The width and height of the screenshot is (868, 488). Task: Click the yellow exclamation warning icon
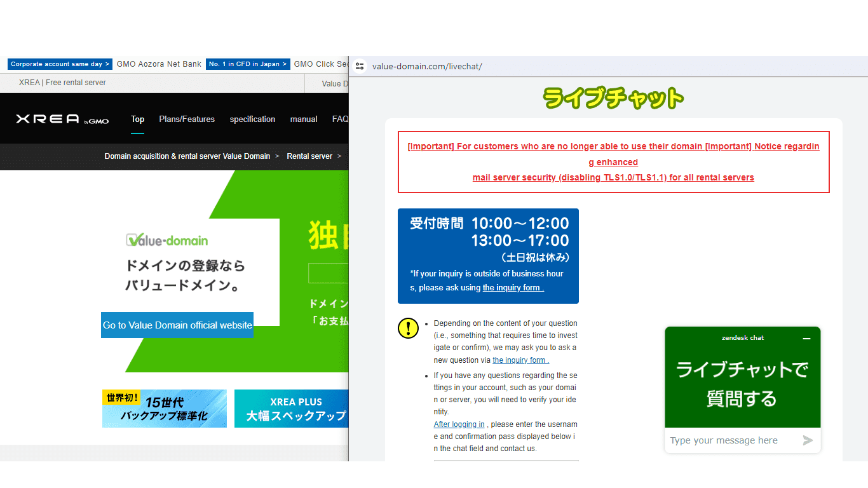point(407,328)
